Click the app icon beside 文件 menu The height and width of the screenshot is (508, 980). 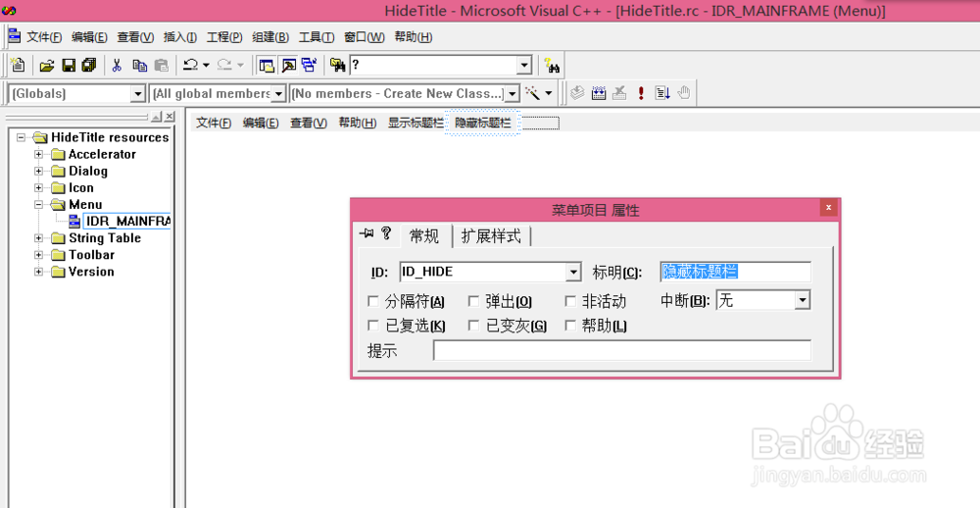14,35
